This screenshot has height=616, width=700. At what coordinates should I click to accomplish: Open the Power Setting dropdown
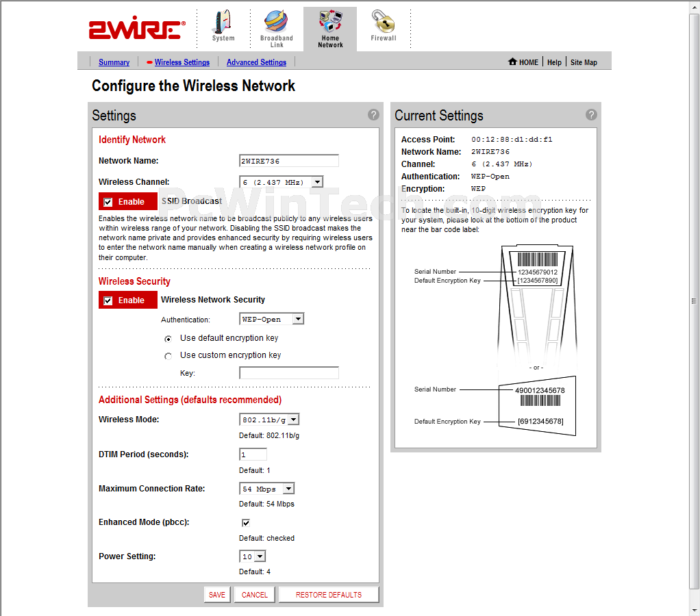point(253,556)
